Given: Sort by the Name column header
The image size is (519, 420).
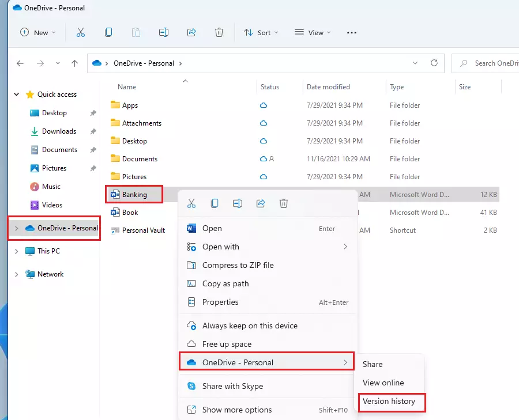Looking at the screenshot, I should (127, 87).
